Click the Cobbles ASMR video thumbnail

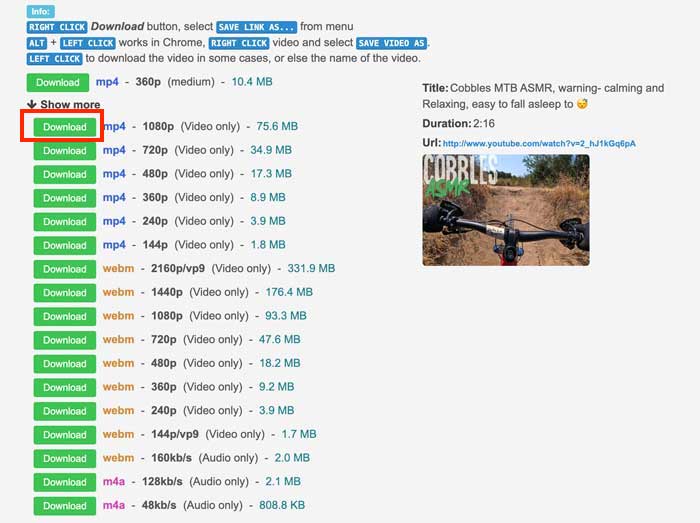(505, 210)
